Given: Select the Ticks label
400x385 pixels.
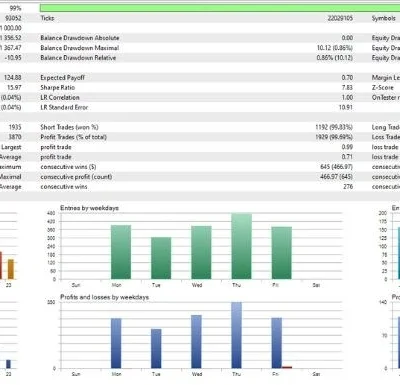Looking at the screenshot, I should point(47,18).
